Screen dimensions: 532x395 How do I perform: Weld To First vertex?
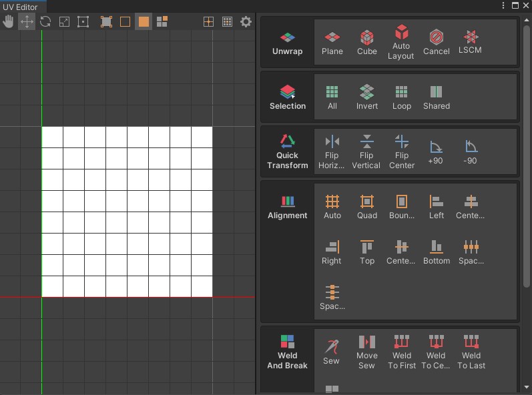click(x=402, y=351)
